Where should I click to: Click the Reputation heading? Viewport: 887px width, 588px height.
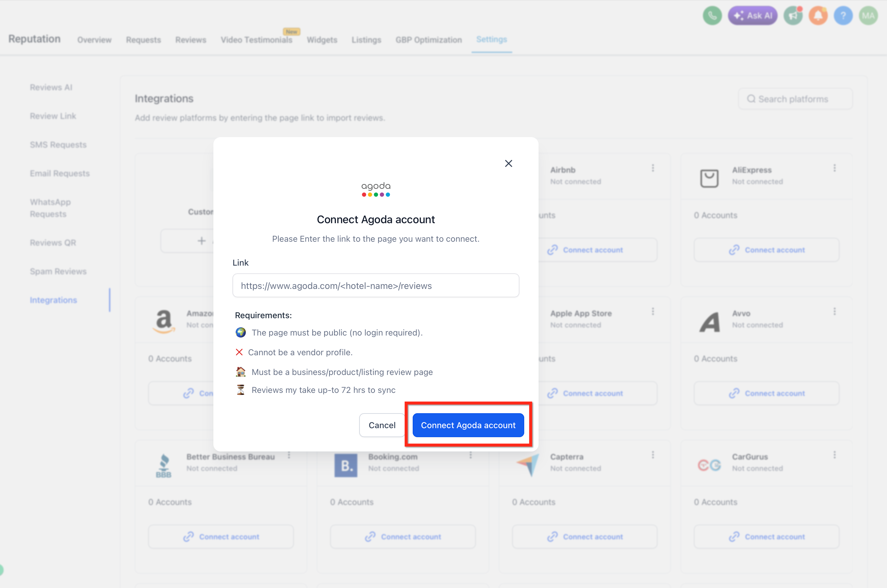tap(34, 39)
